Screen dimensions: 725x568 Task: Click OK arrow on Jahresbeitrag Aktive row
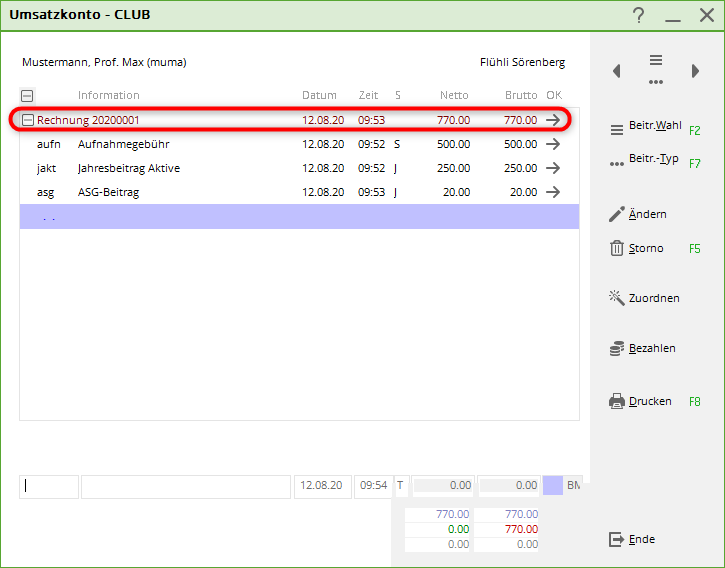(553, 168)
